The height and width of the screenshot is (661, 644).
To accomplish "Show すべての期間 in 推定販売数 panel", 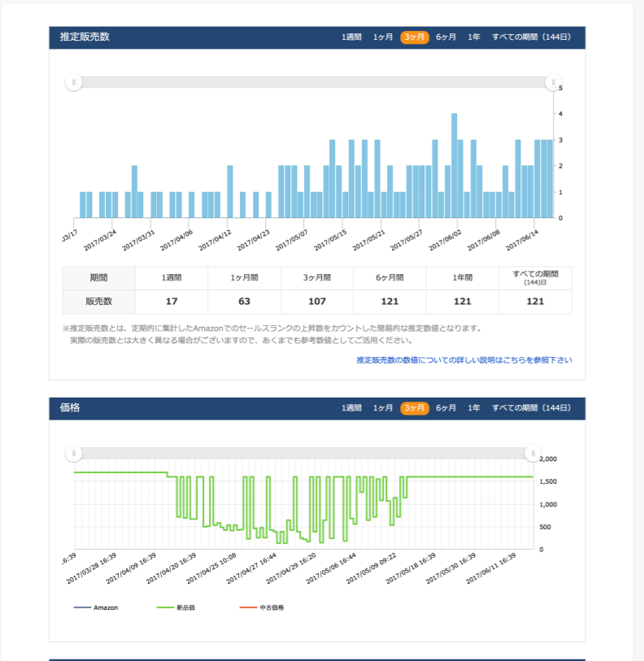I will pyautogui.click(x=532, y=37).
